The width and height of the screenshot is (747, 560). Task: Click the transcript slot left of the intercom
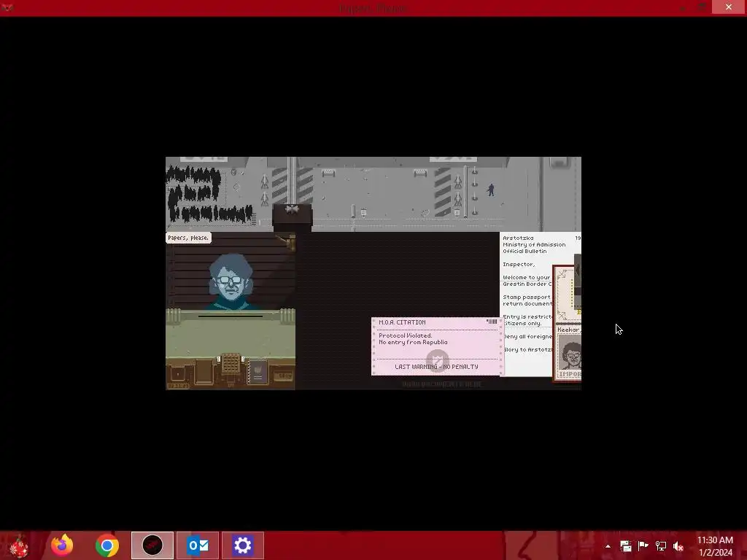coord(204,371)
